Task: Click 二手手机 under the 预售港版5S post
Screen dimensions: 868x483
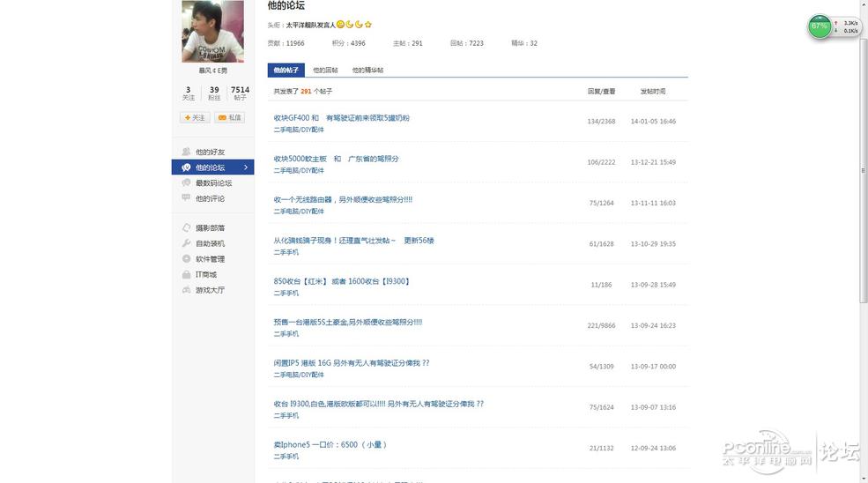Action: (286, 334)
